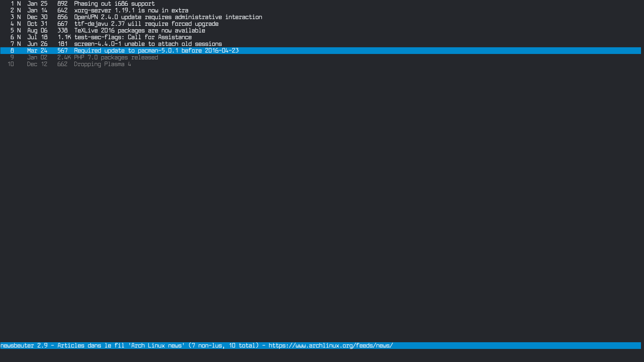Click the archlinux.org feeds URL in status bar

click(330, 346)
